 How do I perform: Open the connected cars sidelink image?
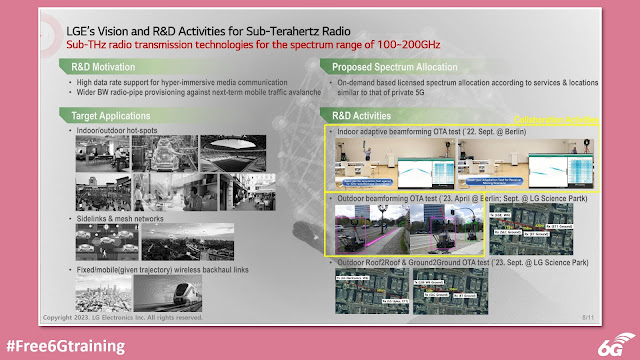click(x=107, y=242)
